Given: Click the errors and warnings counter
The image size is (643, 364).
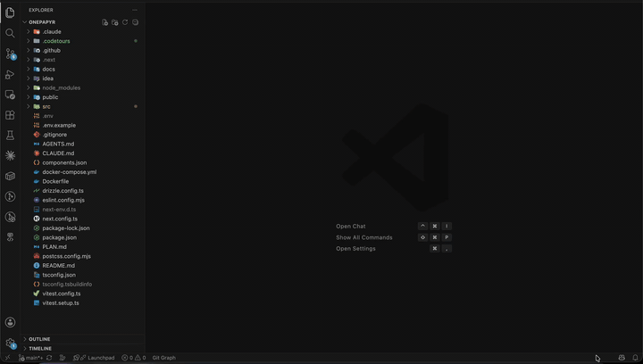Looking at the screenshot, I should (134, 358).
